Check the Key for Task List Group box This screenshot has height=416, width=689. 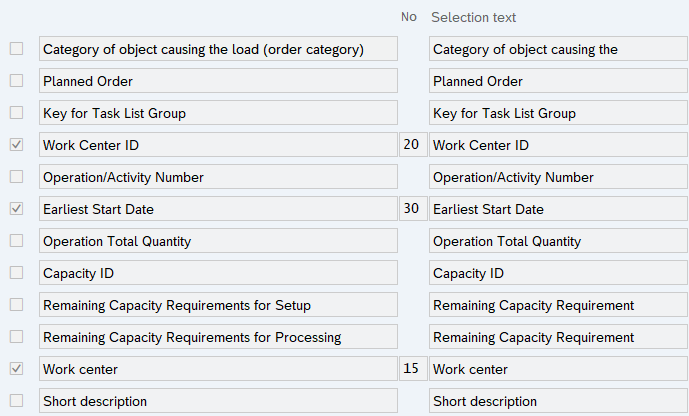pos(16,113)
